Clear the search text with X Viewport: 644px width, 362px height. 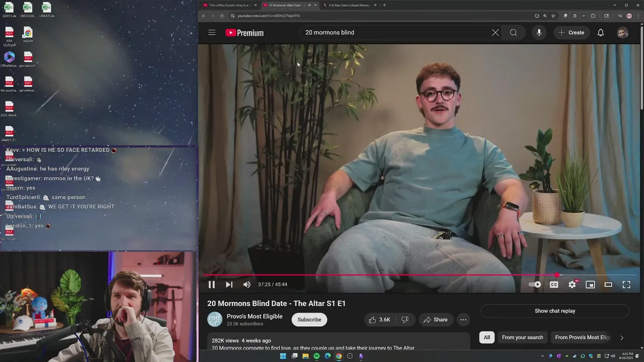pyautogui.click(x=495, y=33)
